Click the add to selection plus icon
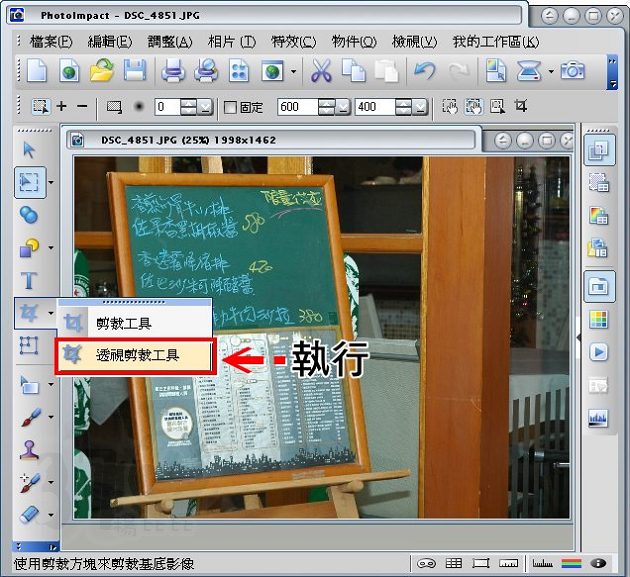The image size is (630, 577). tap(61, 106)
